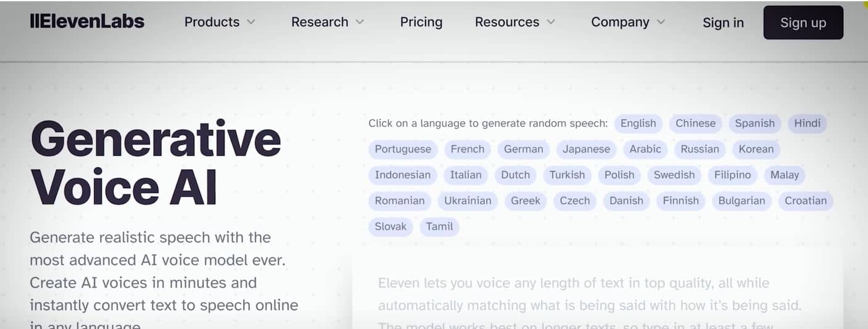Choose the Hindi language chip
Viewport: 868px width, 329px height.
[807, 123]
